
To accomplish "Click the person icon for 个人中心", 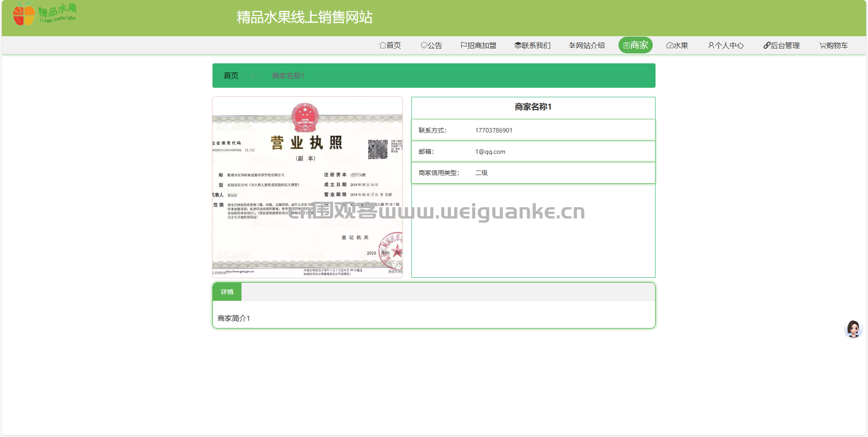I will (x=711, y=45).
